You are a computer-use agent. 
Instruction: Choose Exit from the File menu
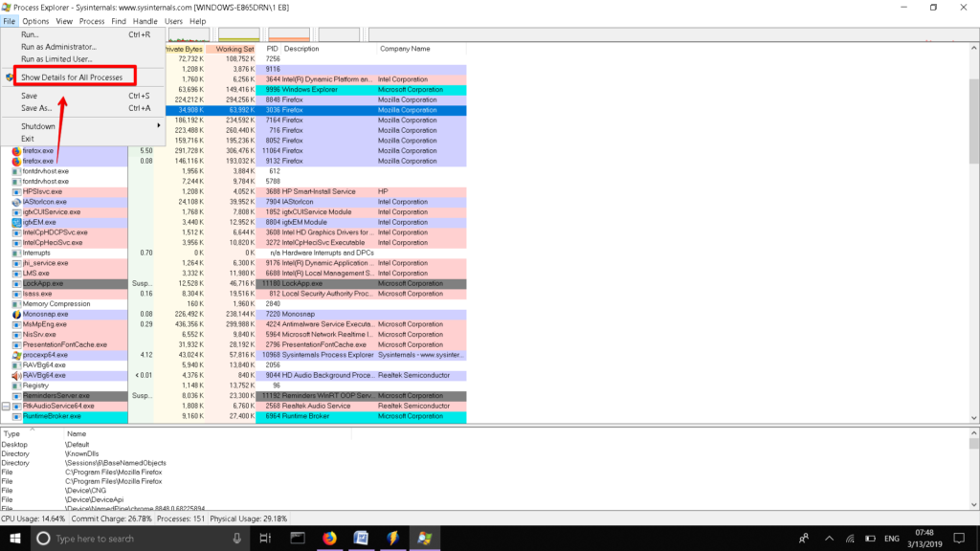point(83,139)
